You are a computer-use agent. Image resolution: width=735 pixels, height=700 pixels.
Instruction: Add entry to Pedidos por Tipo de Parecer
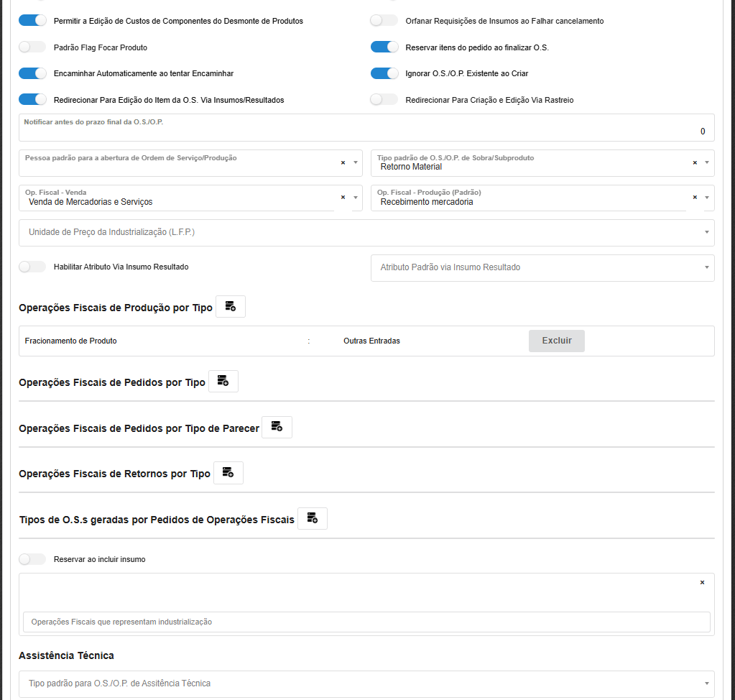click(x=277, y=427)
